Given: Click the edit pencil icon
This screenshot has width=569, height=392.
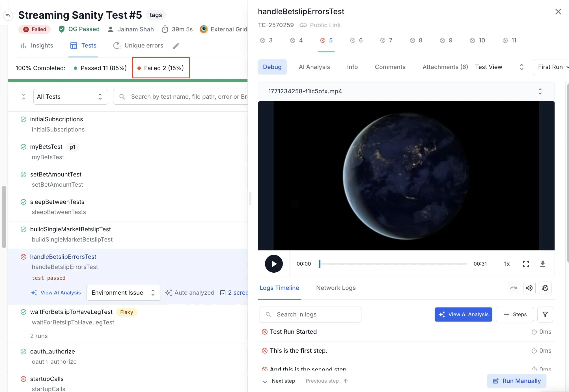Looking at the screenshot, I should (176, 46).
